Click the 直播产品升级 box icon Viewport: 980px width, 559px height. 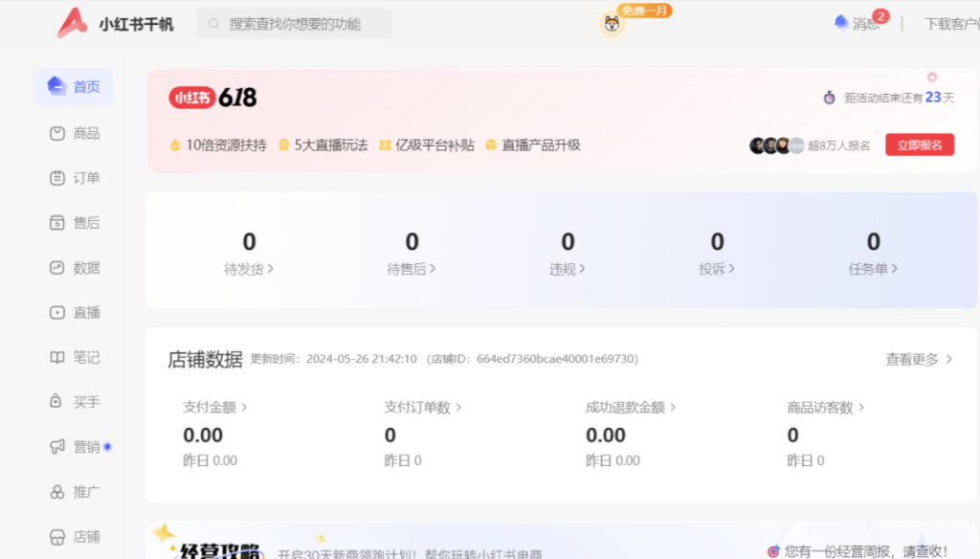click(491, 145)
